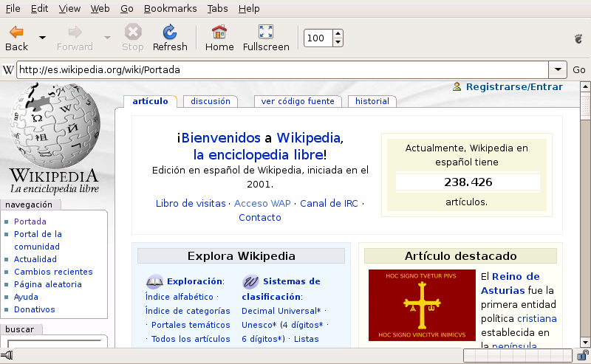Click the status bar progress bar
Viewport: 591px width, 364px height.
(518, 355)
